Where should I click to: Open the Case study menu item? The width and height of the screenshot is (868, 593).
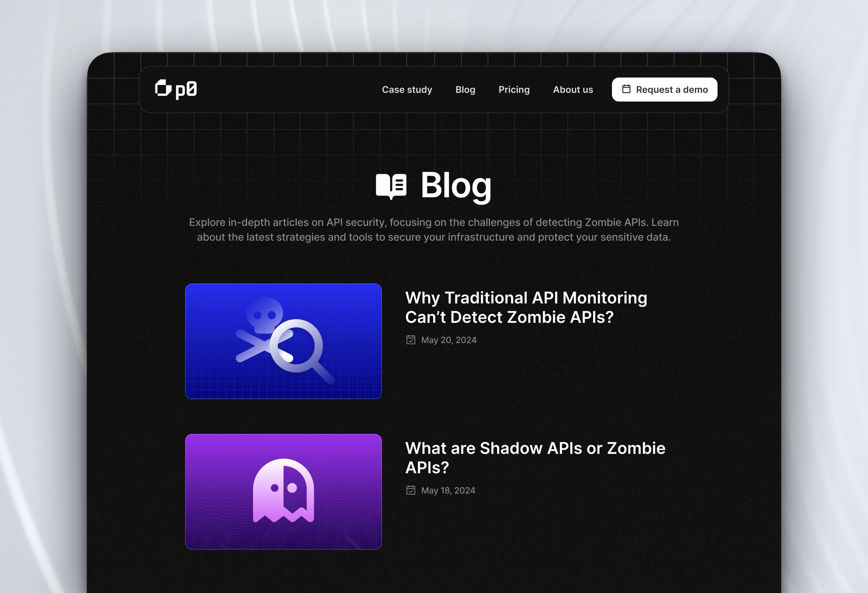coord(407,89)
